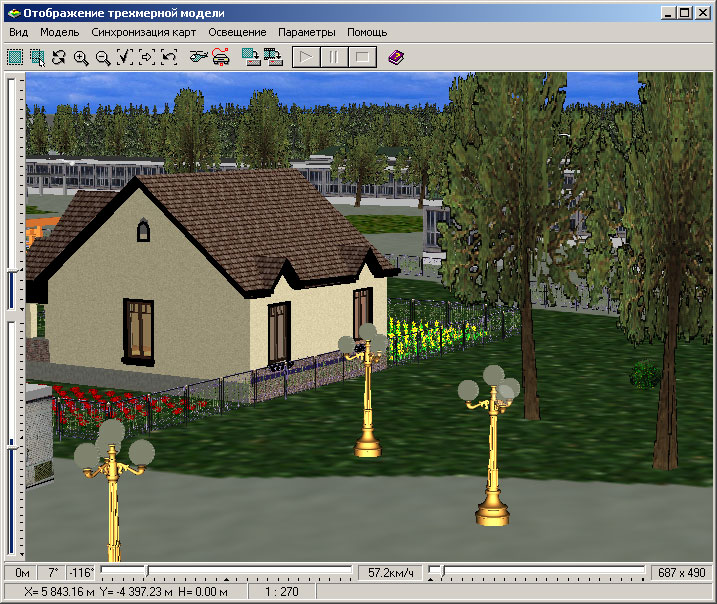The width and height of the screenshot is (717, 604).
Task: Pause motion with the Pause button
Action: (x=334, y=58)
